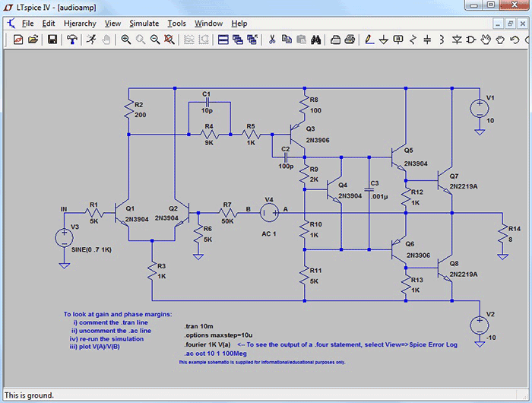
Task: Select the V4 voltage source symbol
Action: tap(269, 213)
